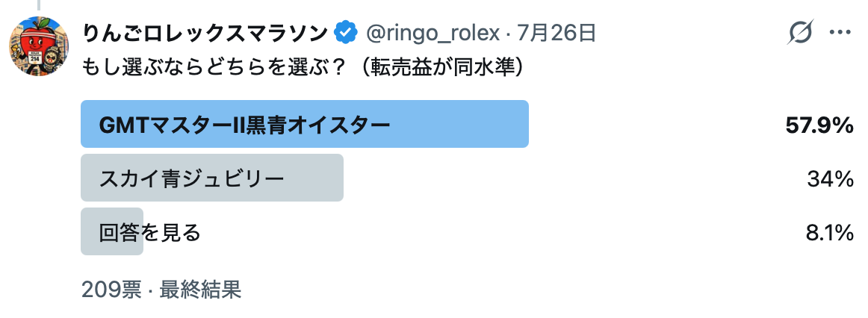Viewport: 868px width, 318px height.
Task: Click the thread connector line above avatar
Action: coord(38,5)
